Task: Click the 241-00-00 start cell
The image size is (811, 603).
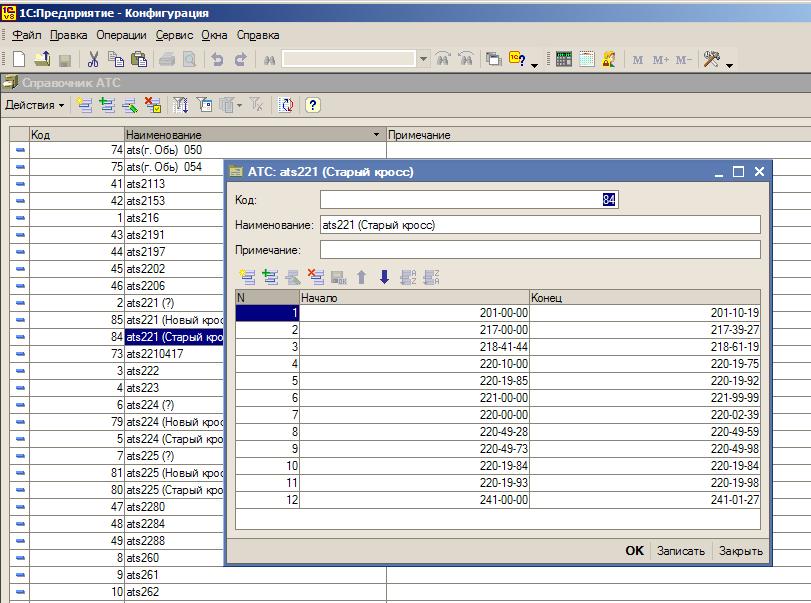Action: pos(415,500)
